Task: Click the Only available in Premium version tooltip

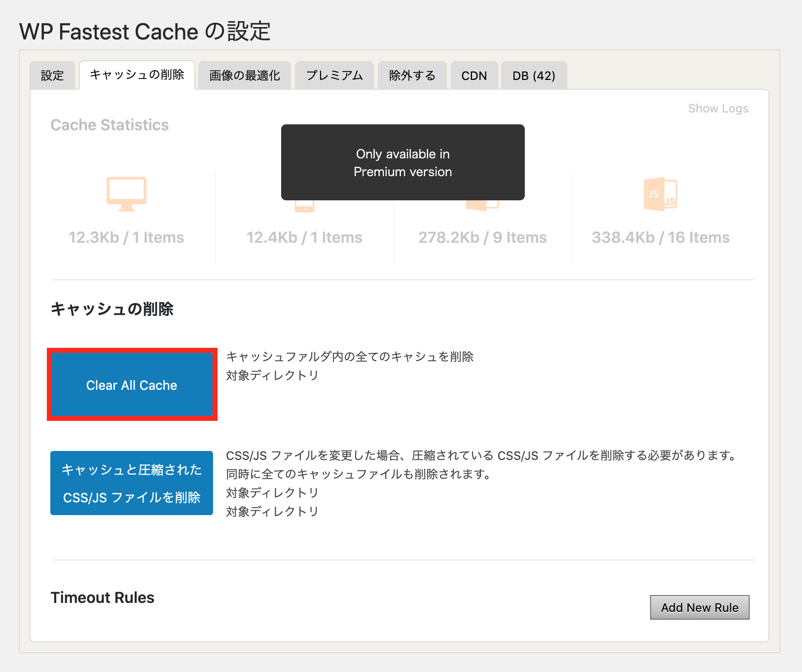Action: click(x=403, y=162)
